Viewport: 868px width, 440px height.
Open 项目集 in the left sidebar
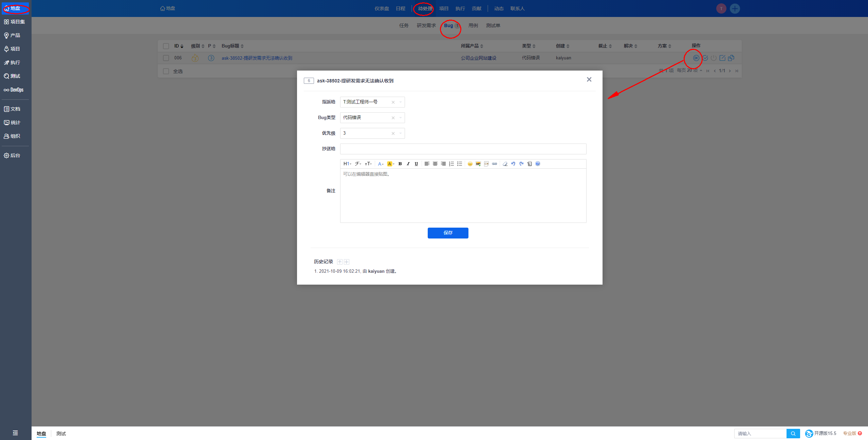[x=14, y=22]
